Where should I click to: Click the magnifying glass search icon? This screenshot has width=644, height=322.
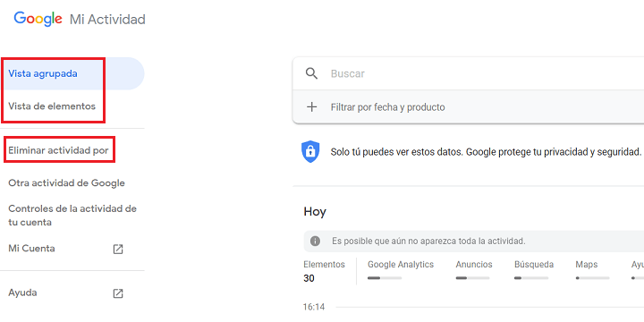312,73
